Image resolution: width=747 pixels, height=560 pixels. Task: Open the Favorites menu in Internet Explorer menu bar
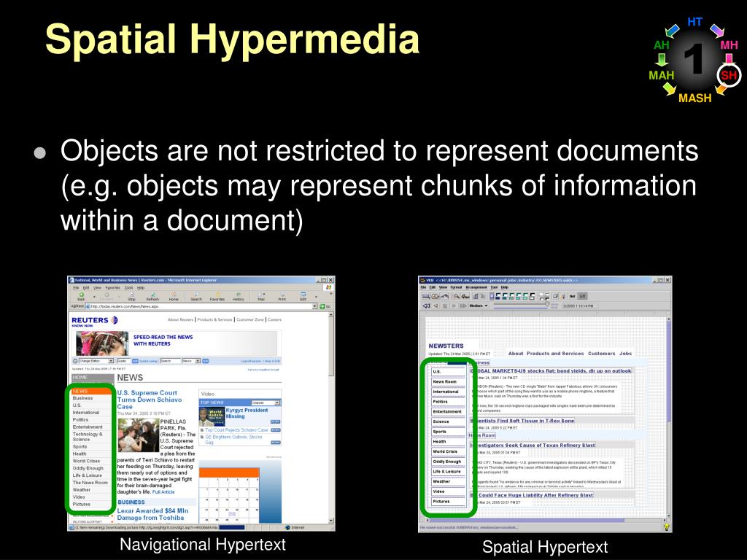[x=112, y=287]
